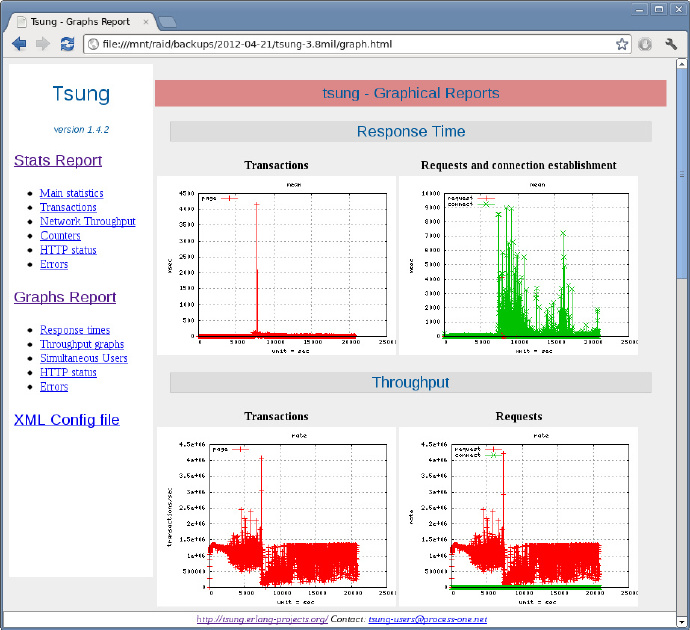Click the vertical scrollbar thumb
The height and width of the screenshot is (630, 690).
tap(682, 174)
